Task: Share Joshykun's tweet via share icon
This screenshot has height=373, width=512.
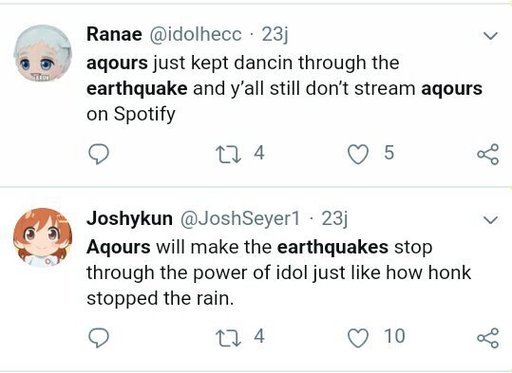Action: pos(488,338)
